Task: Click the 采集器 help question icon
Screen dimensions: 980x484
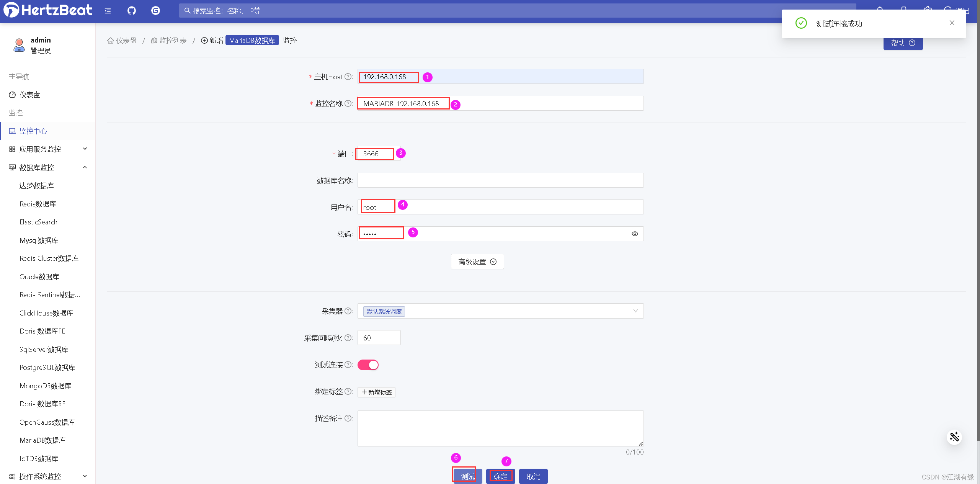Action: click(x=348, y=311)
